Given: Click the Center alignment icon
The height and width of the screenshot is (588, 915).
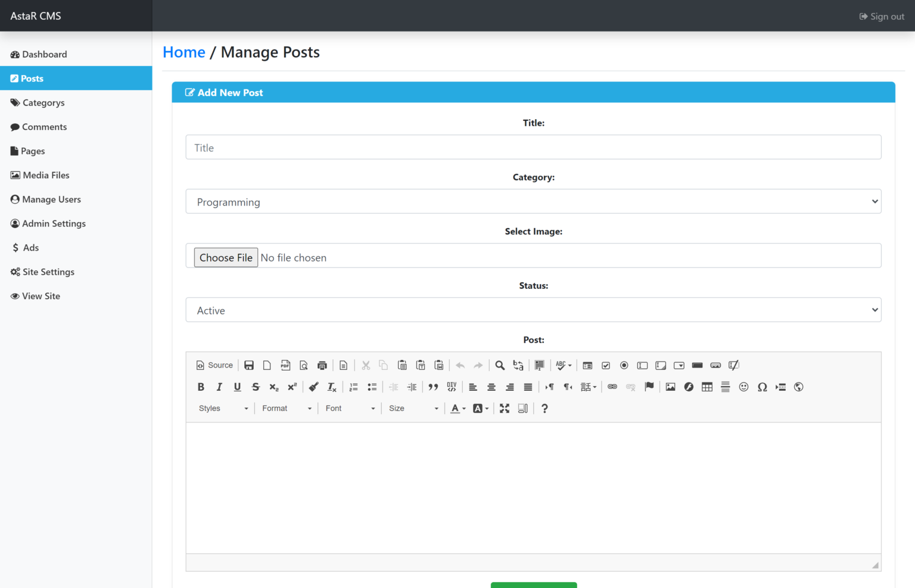Looking at the screenshot, I should coord(491,387).
